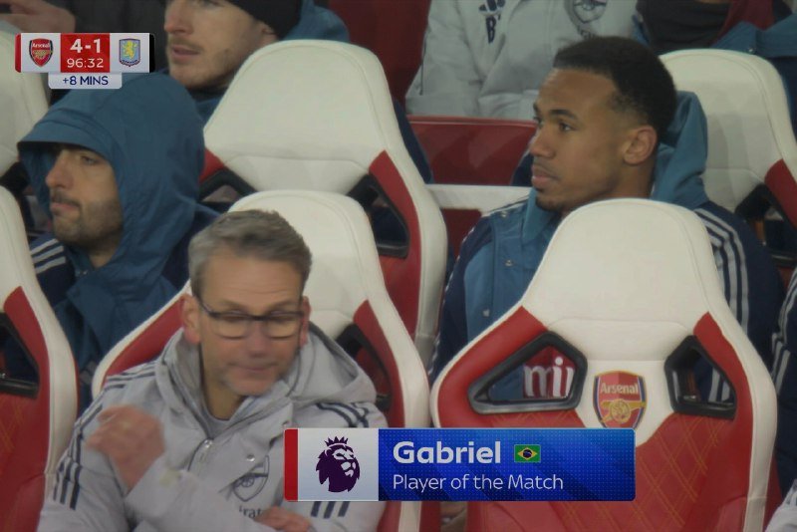Click the Brazil flag beside Gabriel
797x532 pixels.
pos(527,453)
